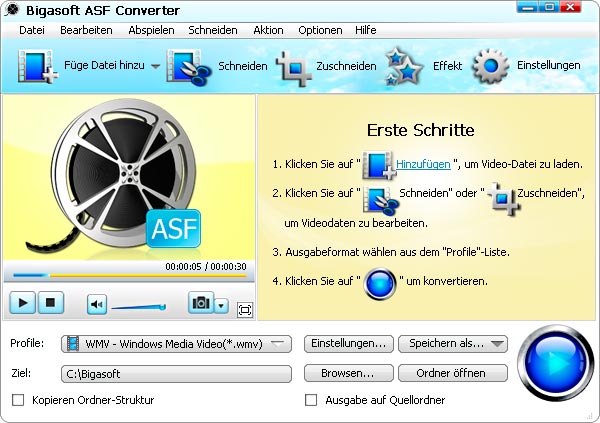
Task: Click the Füge Datei hinzu film icon
Action: (x=37, y=66)
